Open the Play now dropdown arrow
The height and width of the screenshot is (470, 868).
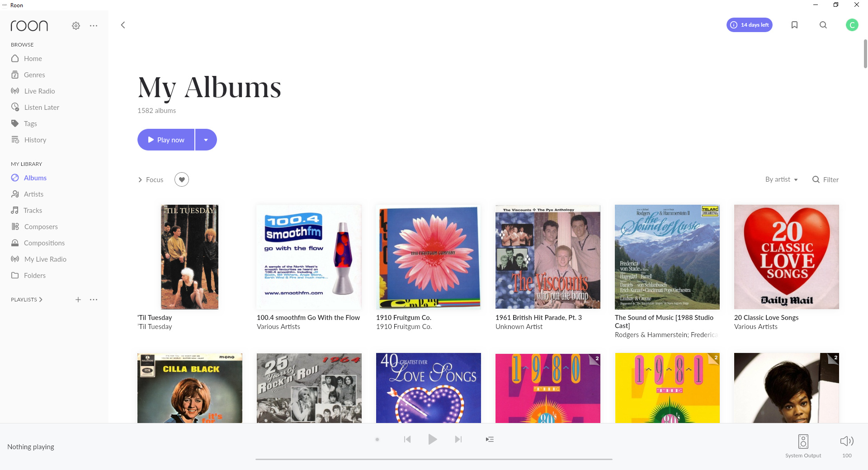tap(206, 140)
